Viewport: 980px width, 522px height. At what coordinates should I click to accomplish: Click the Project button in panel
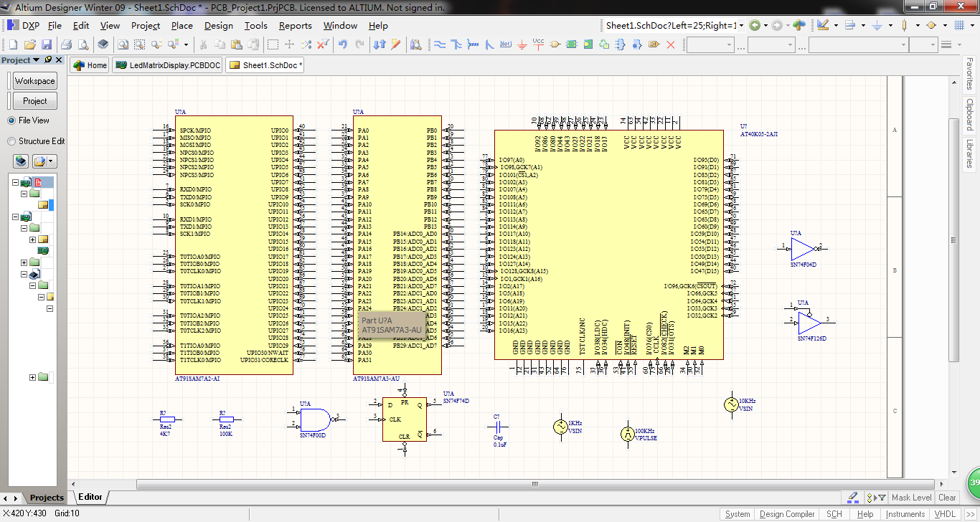point(34,101)
